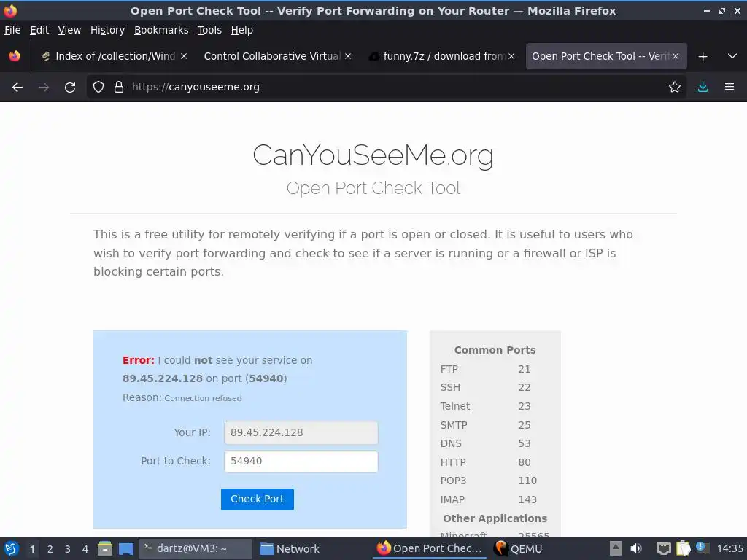The width and height of the screenshot is (747, 560).
Task: Open the Help menu
Action: coord(242,30)
